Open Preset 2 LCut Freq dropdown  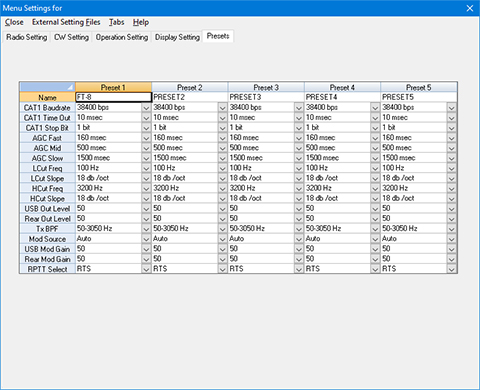click(223, 168)
